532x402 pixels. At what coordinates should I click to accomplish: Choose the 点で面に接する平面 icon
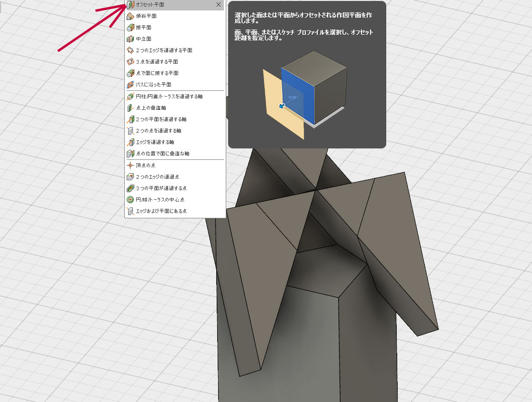click(x=130, y=73)
